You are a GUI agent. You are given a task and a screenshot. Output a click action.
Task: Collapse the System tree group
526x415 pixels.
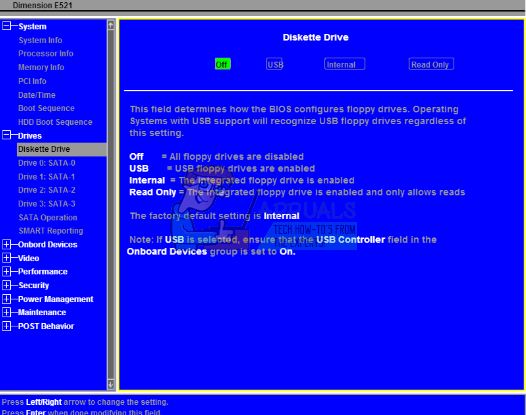point(6,26)
